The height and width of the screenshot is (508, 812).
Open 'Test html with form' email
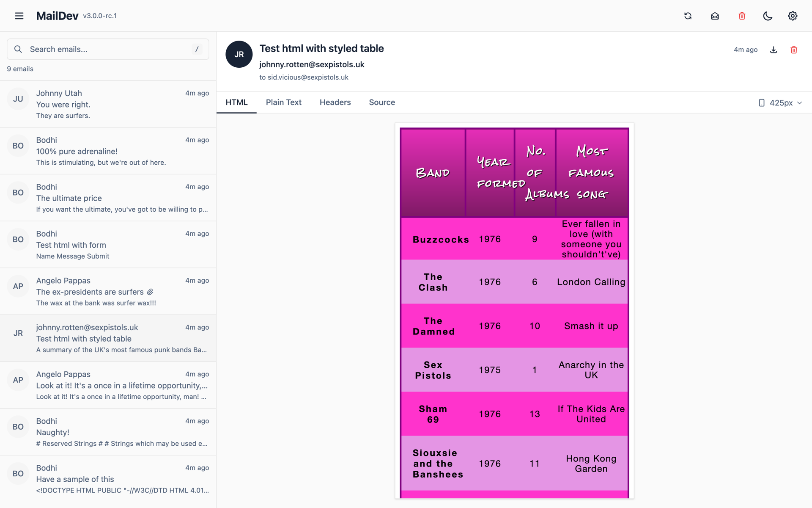tap(108, 245)
